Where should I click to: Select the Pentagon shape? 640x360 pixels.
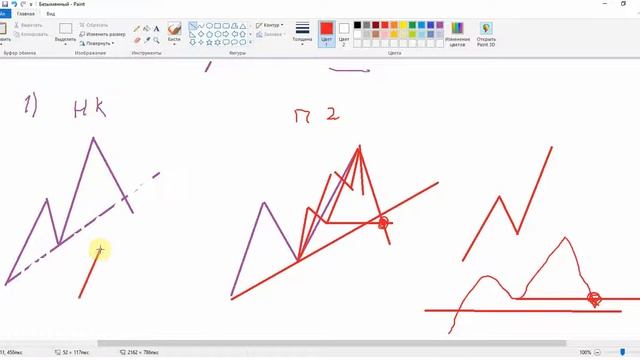point(209,34)
